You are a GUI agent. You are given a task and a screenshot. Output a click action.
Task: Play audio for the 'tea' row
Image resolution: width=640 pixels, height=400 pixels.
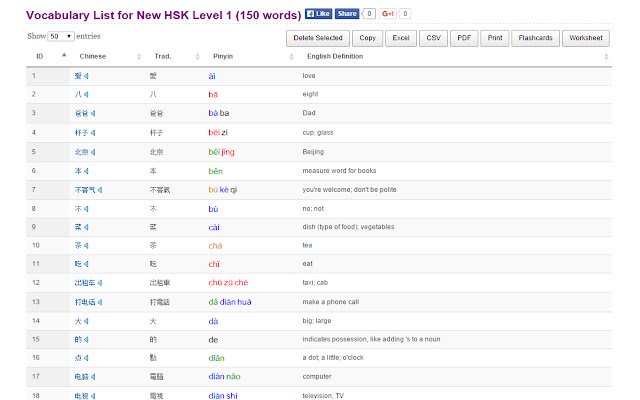coord(86,245)
